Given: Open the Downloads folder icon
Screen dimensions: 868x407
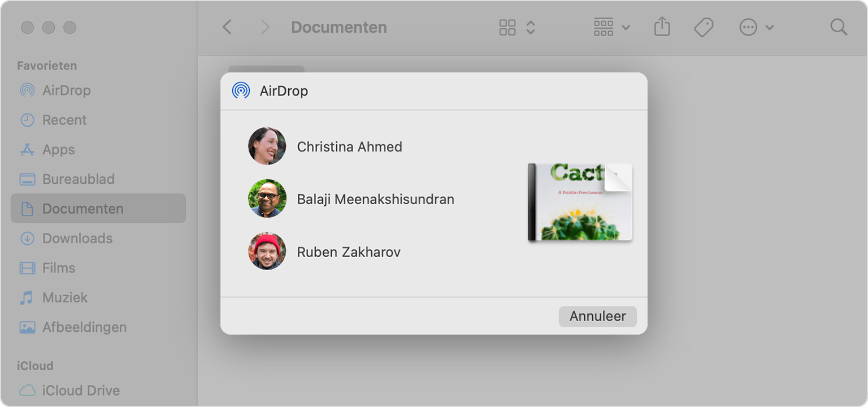Looking at the screenshot, I should click(27, 238).
